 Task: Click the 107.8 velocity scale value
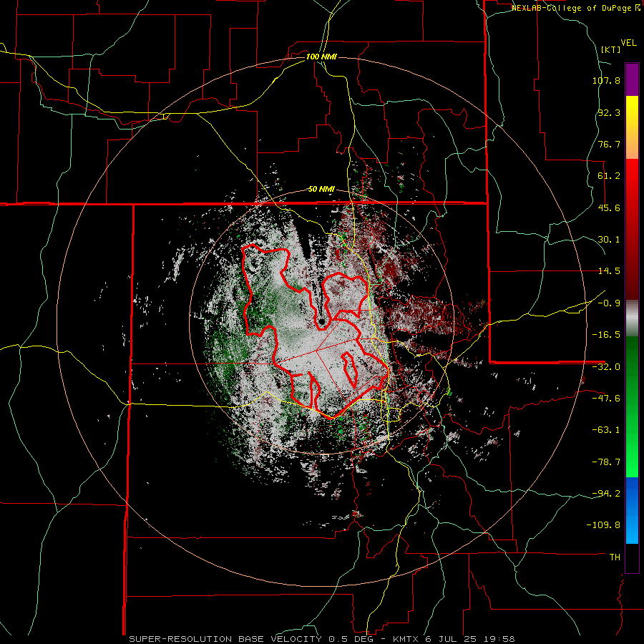pyautogui.click(x=606, y=80)
